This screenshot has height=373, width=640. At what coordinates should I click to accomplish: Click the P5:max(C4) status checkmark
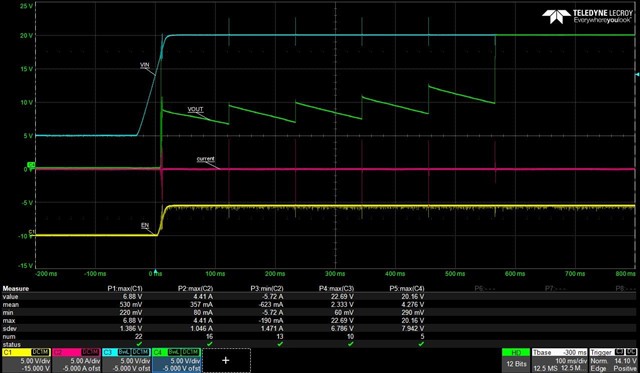[x=421, y=344]
